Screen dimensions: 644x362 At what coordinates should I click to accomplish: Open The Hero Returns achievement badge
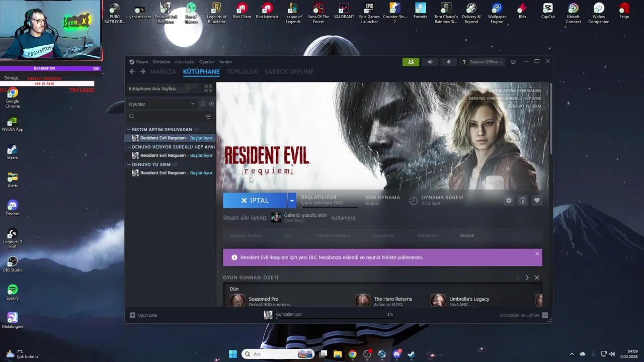(x=363, y=301)
